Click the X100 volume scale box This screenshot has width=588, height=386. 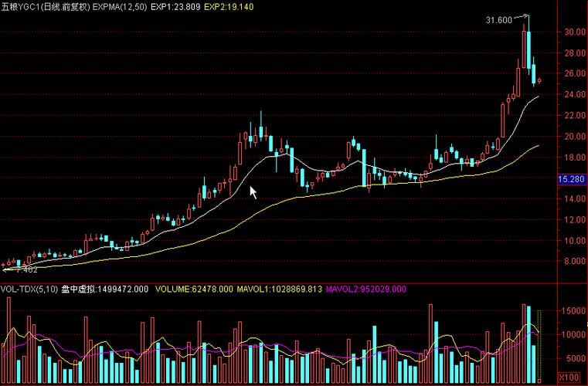tap(570, 378)
